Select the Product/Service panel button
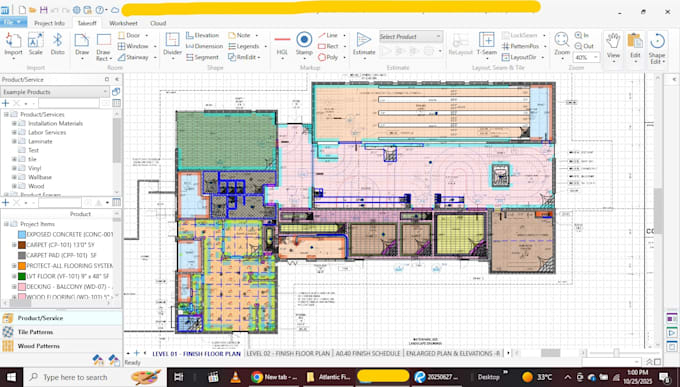This screenshot has height=387, width=680. point(61,318)
